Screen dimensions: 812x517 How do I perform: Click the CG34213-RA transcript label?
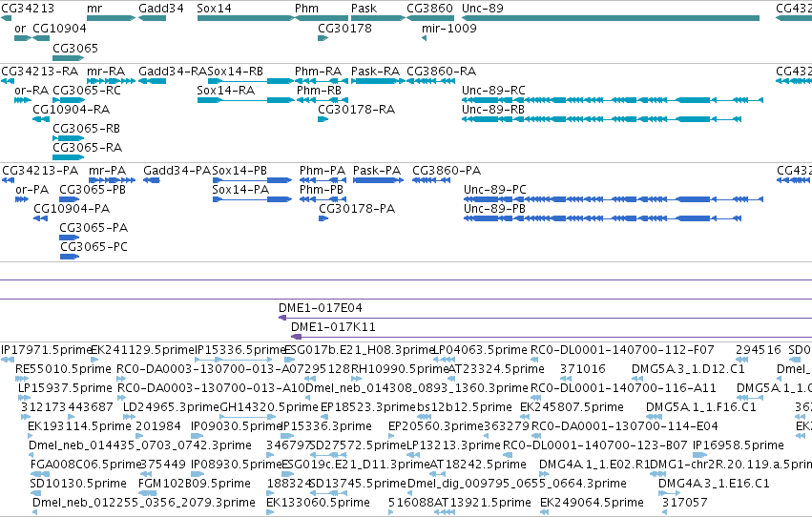coord(40,71)
